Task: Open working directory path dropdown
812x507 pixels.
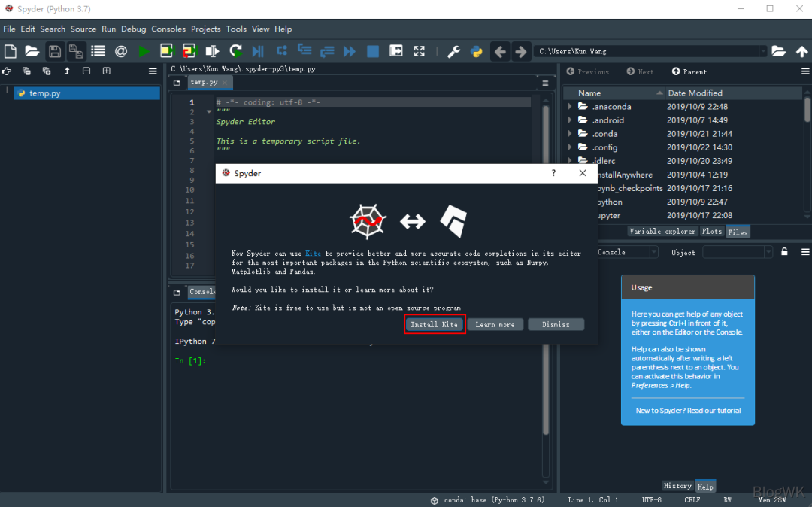Action: click(763, 51)
